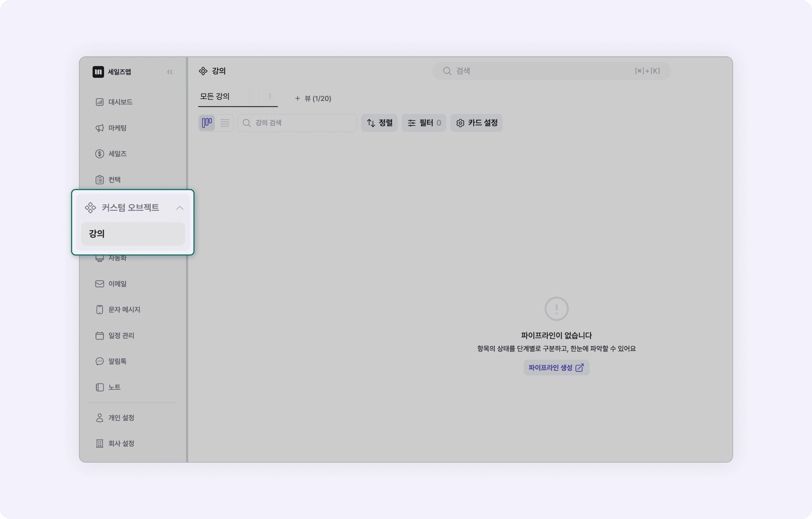Open the 필터 filter panel
Image resolution: width=812 pixels, height=519 pixels.
pyautogui.click(x=423, y=123)
